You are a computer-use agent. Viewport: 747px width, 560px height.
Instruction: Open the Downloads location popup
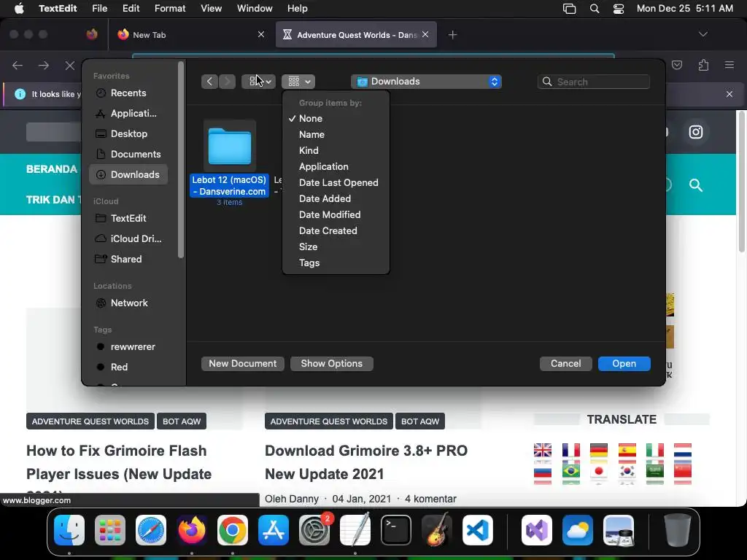coord(426,82)
